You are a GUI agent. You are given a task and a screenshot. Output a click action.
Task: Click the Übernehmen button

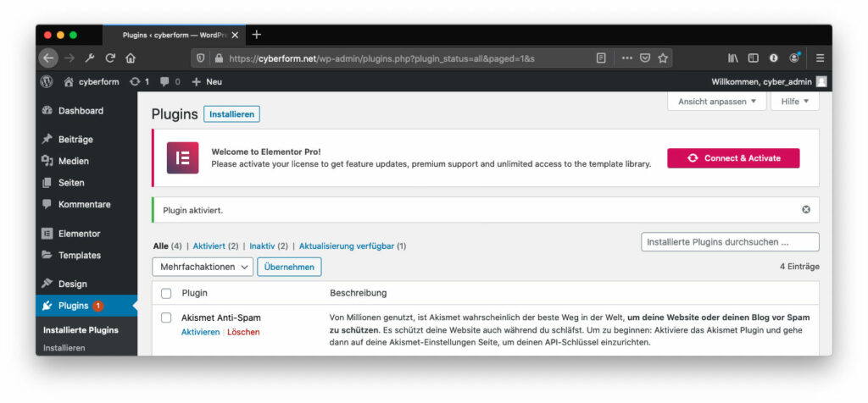289,267
